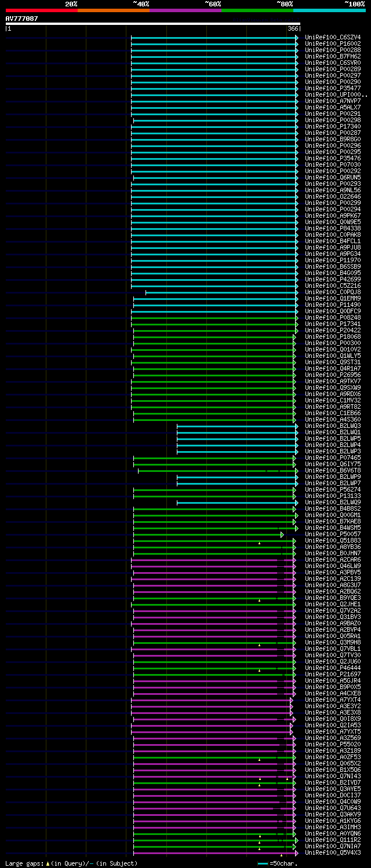Click the cyan ~100% identity legend segment

pyautogui.click(x=329, y=10)
